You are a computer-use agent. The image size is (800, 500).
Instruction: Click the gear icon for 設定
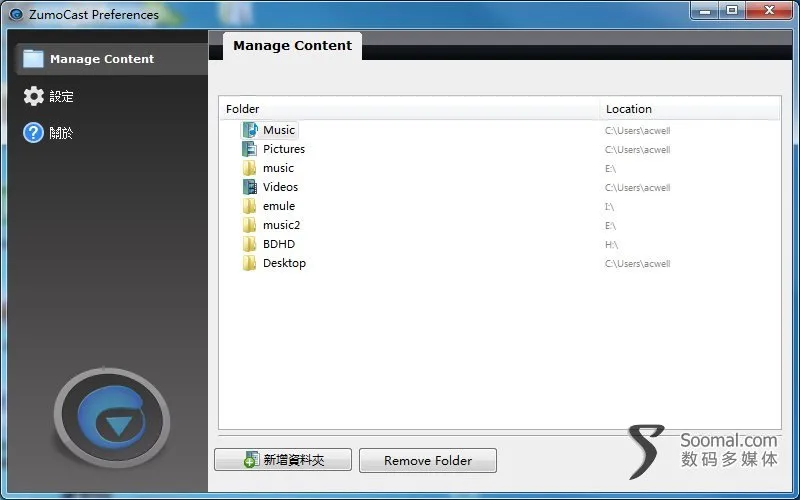(x=34, y=96)
